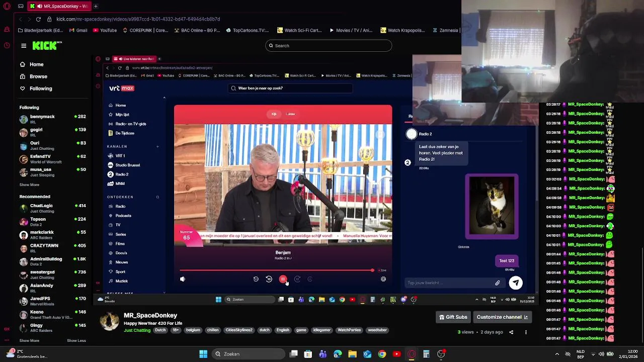Click VRT MAX search box 'Waar ben je naar op zoek?'

pyautogui.click(x=291, y=88)
